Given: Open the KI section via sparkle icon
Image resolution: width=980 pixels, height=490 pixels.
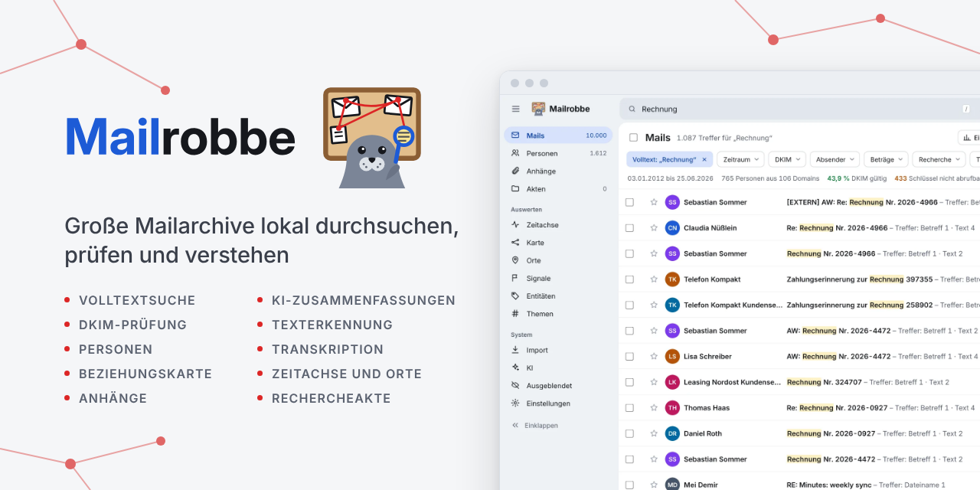Looking at the screenshot, I should (x=515, y=367).
